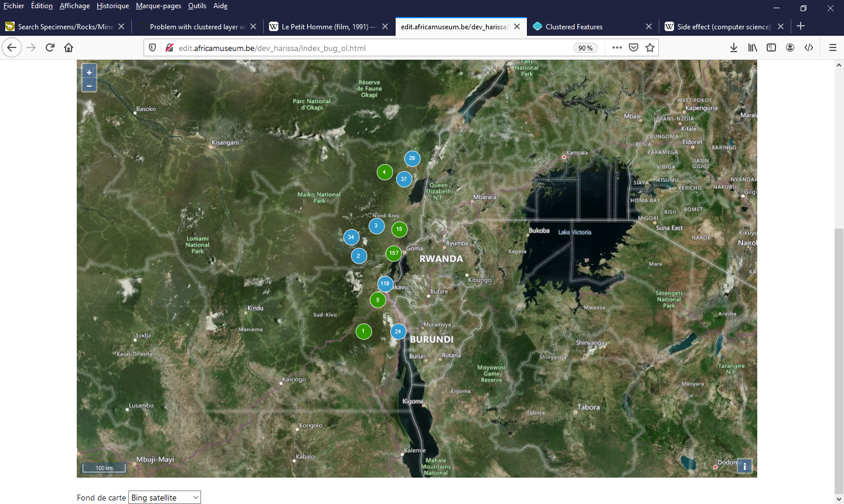Select the cluster marker labeled 29

click(x=412, y=158)
